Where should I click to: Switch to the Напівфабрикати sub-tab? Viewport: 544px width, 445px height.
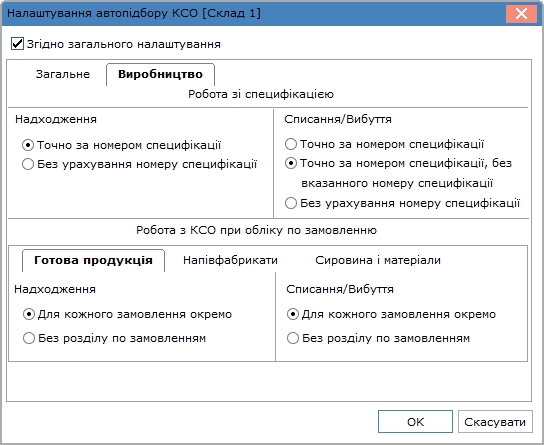(x=230, y=260)
